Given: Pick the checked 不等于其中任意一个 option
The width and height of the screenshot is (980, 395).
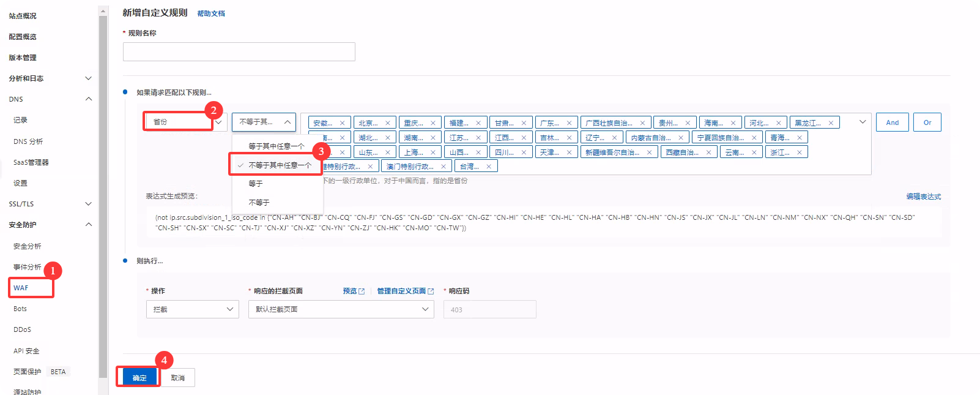Looking at the screenshot, I should click(280, 165).
